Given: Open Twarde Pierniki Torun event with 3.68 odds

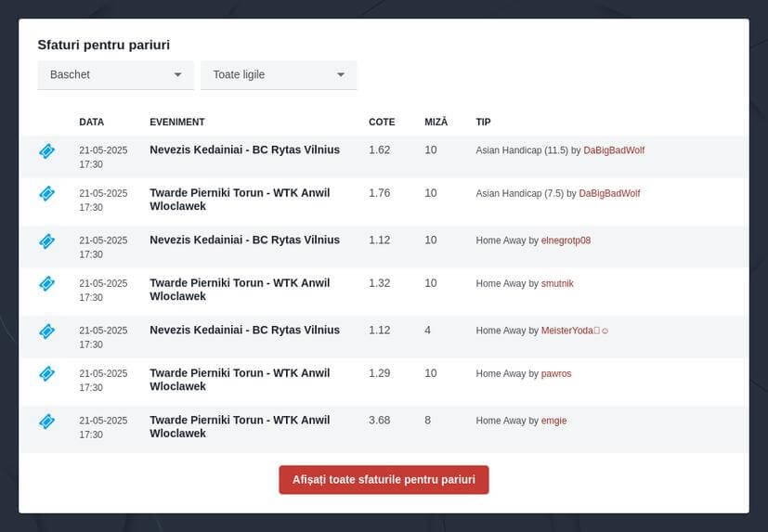Looking at the screenshot, I should pyautogui.click(x=240, y=427).
